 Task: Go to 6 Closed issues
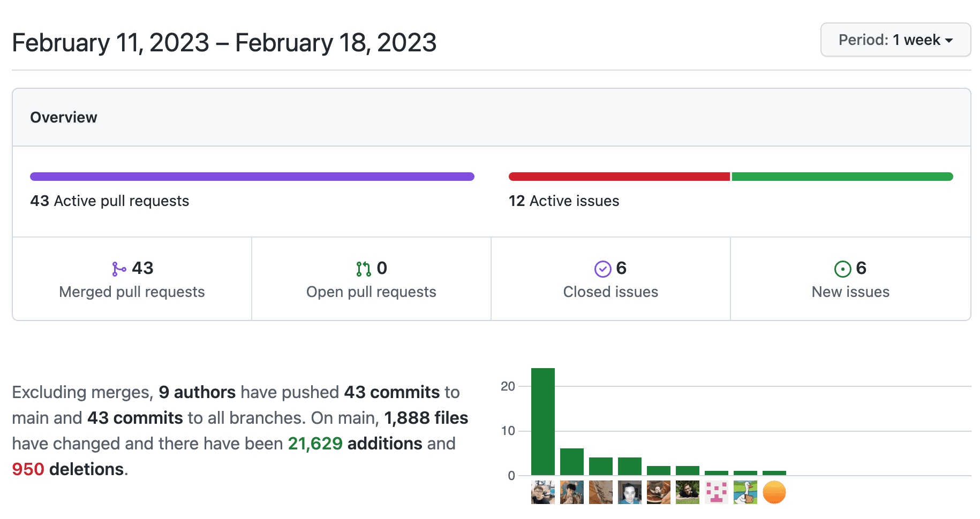(x=610, y=279)
